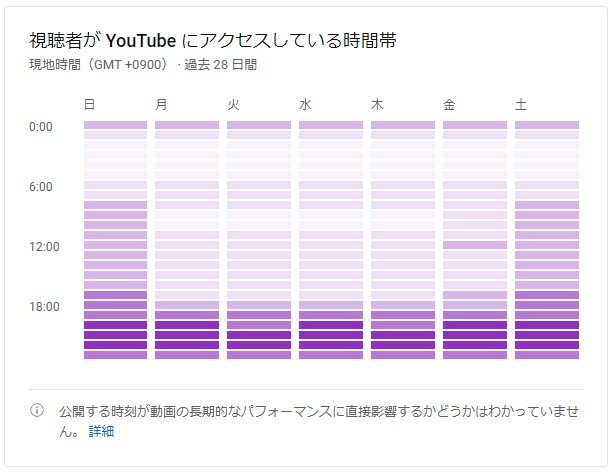Select Wednesday's 18:00 heatmap cell
613x474 pixels.
(331, 305)
